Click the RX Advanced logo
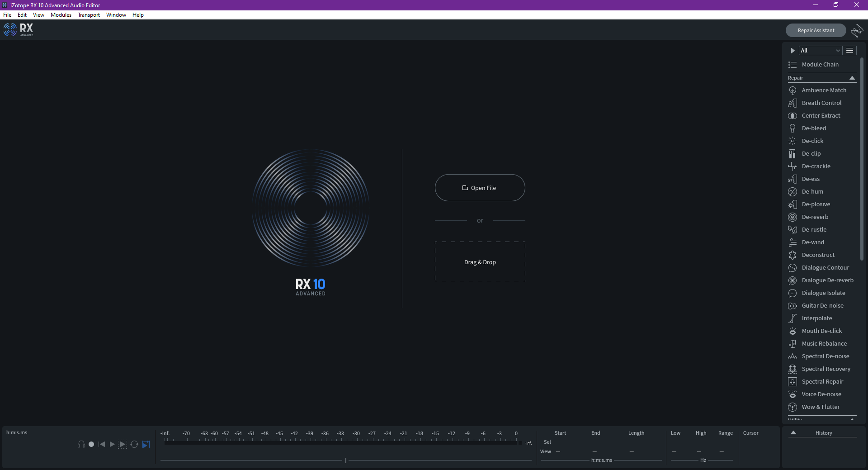Screen dimensions: 868x470 (x=19, y=30)
